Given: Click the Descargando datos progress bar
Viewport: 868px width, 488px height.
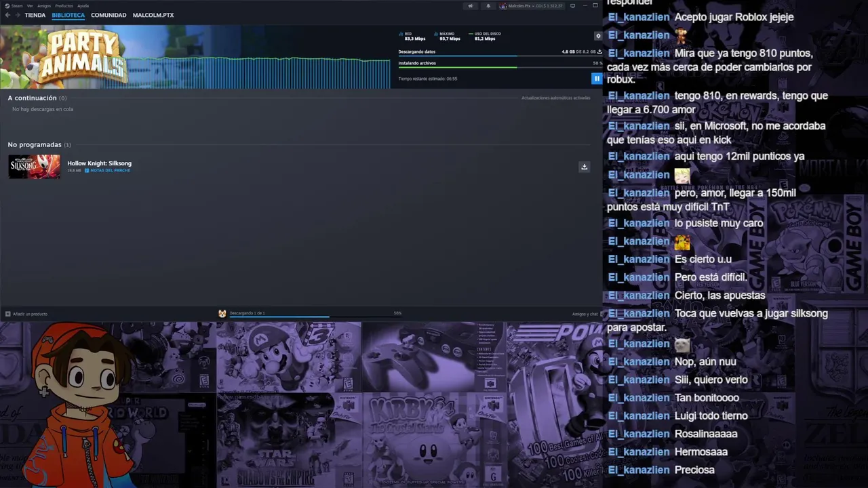Looking at the screenshot, I should click(x=500, y=56).
